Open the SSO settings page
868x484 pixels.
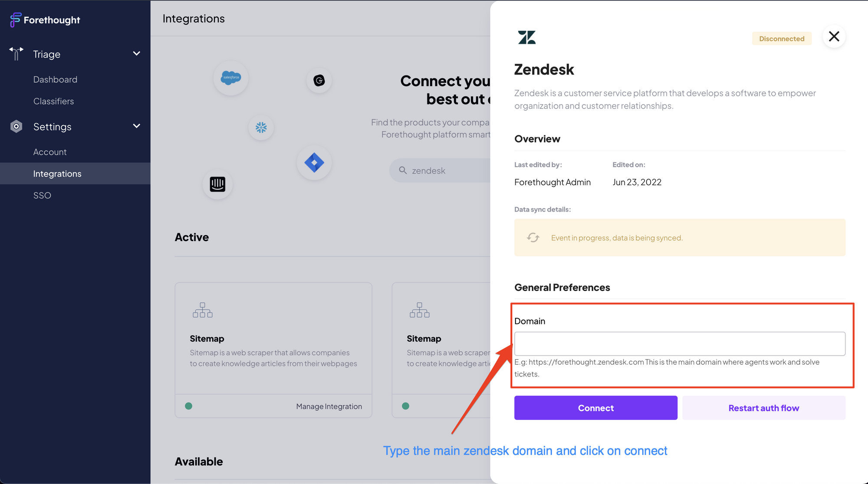[42, 195]
